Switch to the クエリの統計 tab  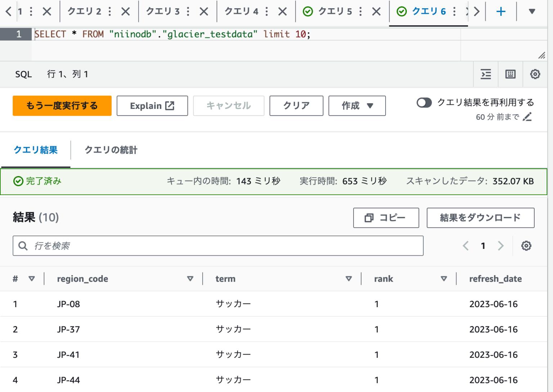pyautogui.click(x=111, y=150)
